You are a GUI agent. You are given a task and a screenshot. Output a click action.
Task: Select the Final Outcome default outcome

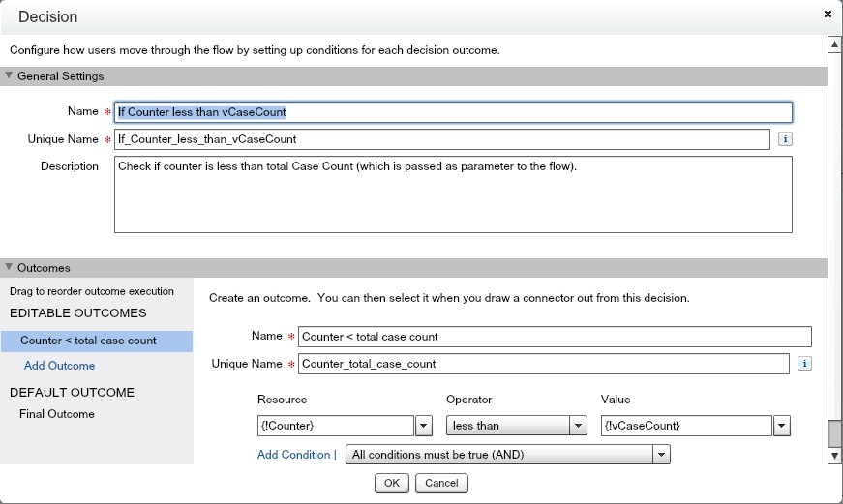tap(57, 414)
